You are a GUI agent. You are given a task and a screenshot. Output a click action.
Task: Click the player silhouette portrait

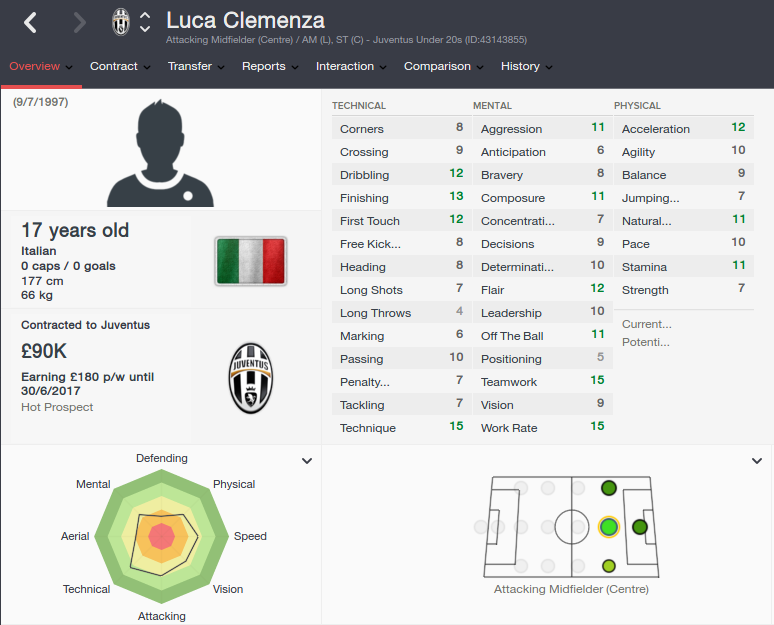point(160,153)
